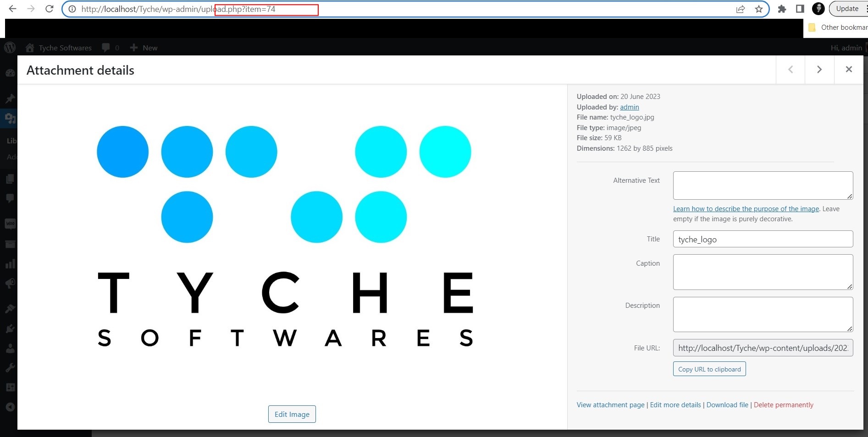Select the File URL field
The height and width of the screenshot is (437, 868).
coord(763,348)
